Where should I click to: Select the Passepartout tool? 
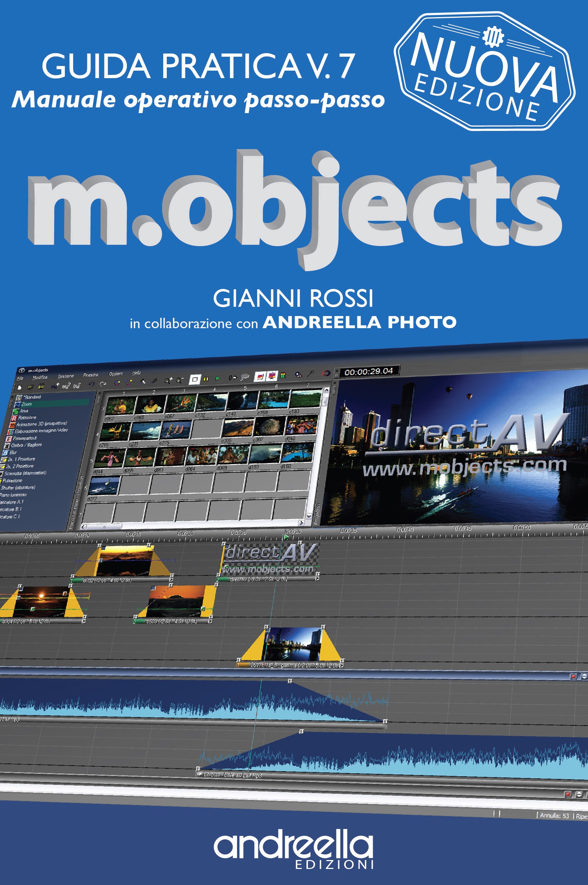[25, 438]
